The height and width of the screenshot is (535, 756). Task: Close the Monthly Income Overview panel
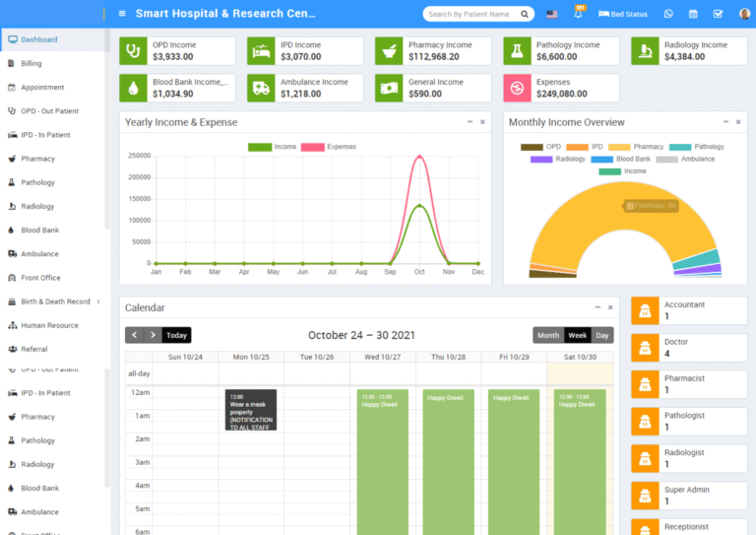(x=738, y=122)
